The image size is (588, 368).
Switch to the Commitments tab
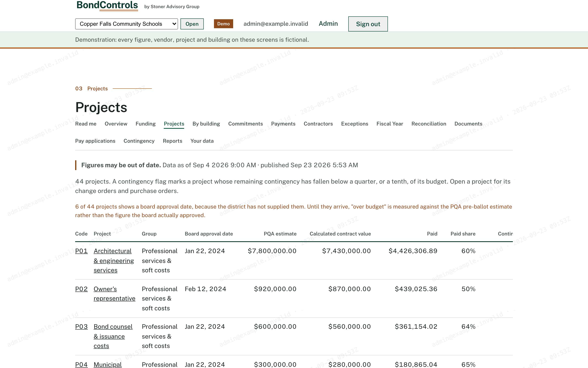click(x=245, y=124)
